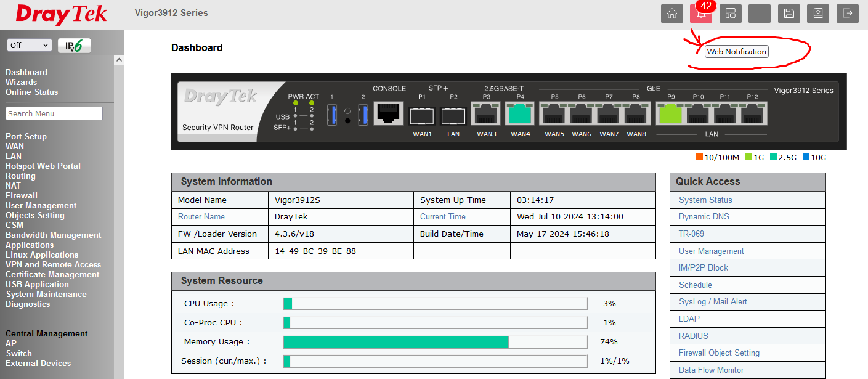Viewport: 868px width, 379px height.
Task: Click the Memory Usage progress bar
Action: 435,342
